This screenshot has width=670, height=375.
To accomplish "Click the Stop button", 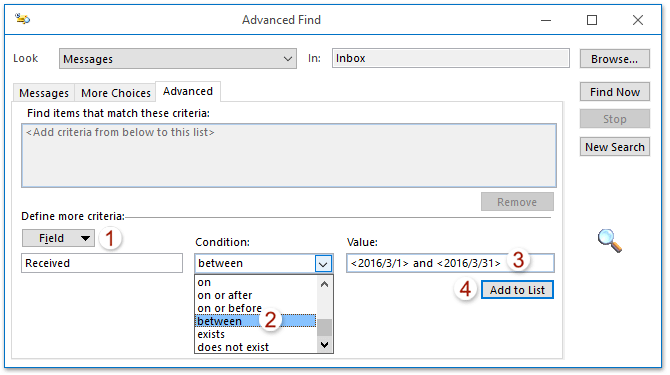I will point(614,119).
